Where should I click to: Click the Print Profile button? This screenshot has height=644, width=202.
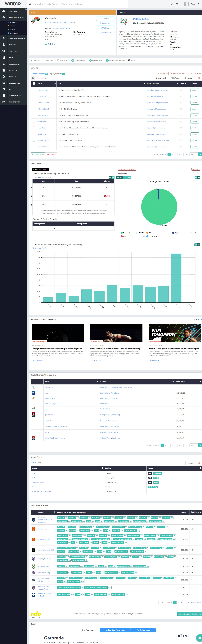105,33
